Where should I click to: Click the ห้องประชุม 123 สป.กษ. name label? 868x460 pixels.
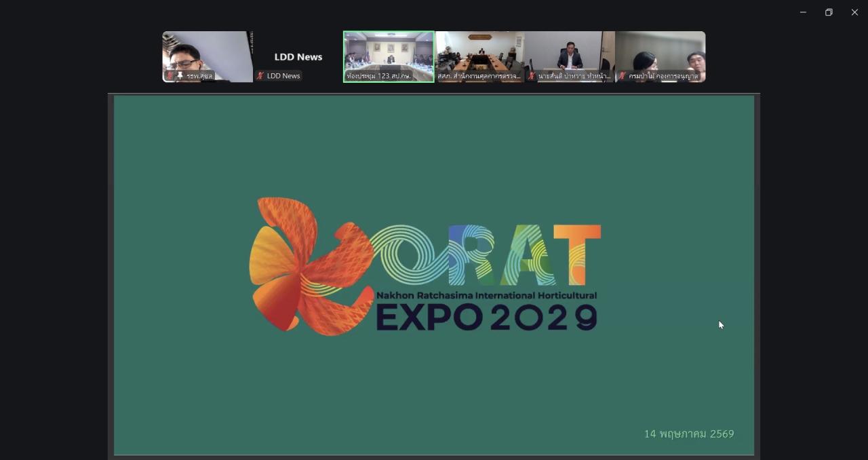(379, 76)
